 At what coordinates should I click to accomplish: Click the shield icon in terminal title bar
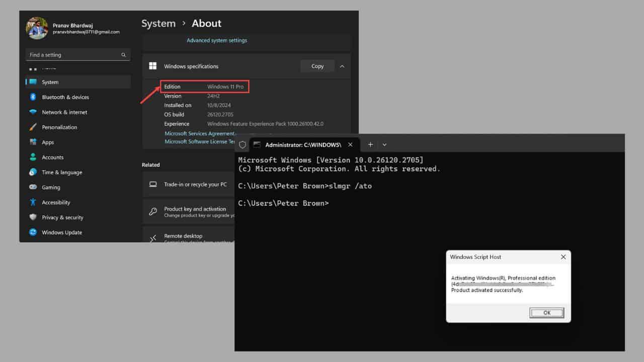click(x=243, y=145)
